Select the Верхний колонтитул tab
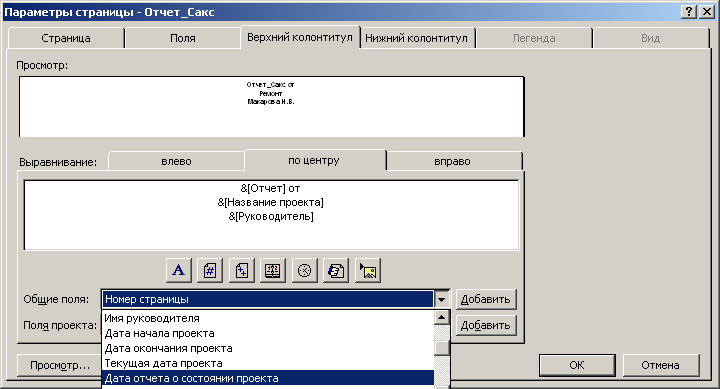 tap(300, 37)
